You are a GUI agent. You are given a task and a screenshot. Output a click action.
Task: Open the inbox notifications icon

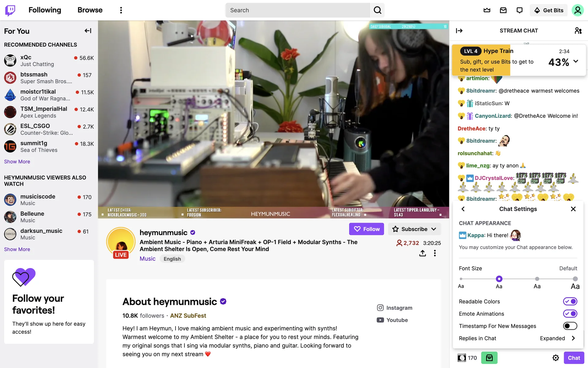click(x=503, y=10)
